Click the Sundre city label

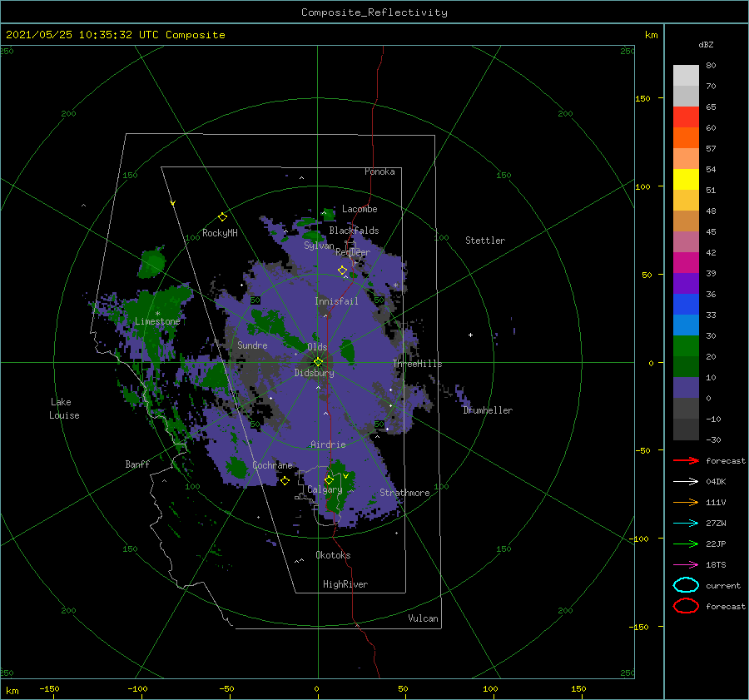point(252,345)
